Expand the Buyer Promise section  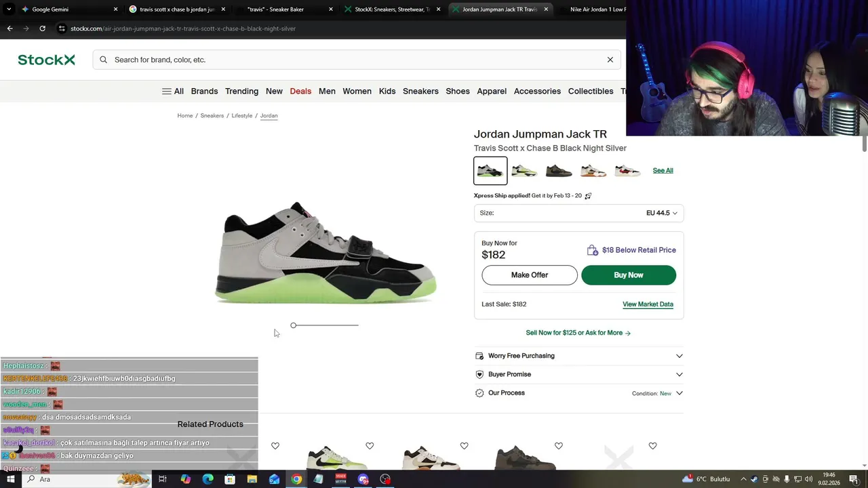578,374
